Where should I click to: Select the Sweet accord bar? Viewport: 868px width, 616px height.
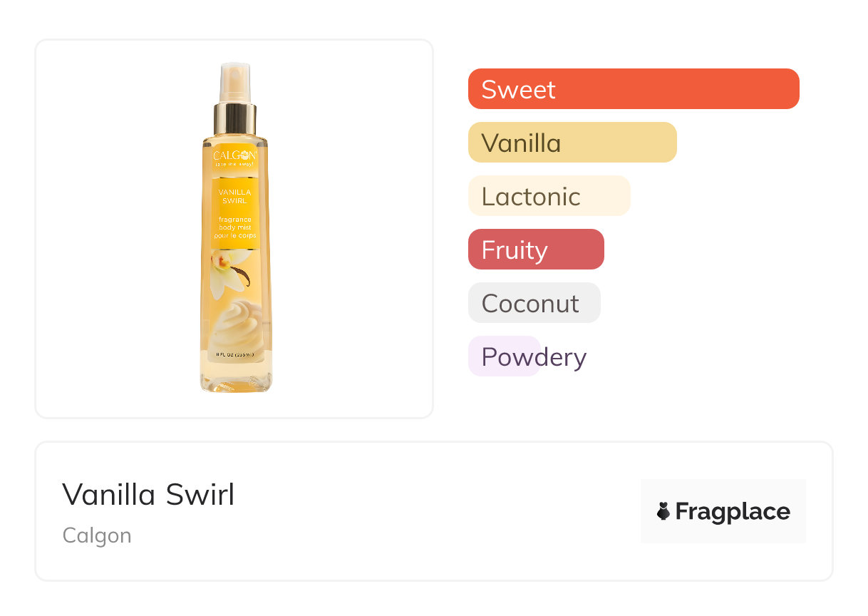pos(633,89)
